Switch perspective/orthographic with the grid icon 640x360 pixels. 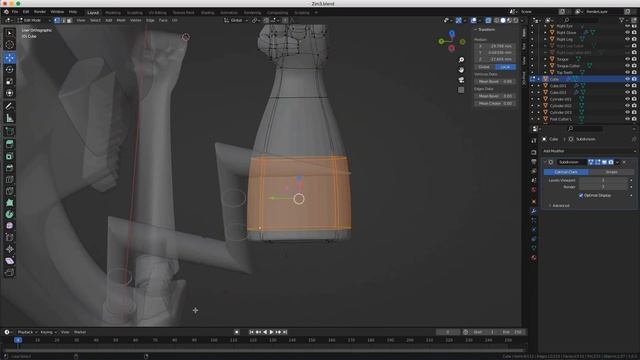coord(461,90)
